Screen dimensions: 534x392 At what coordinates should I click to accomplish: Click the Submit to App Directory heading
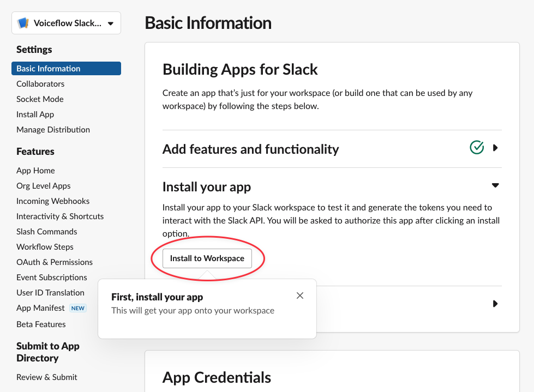(x=47, y=352)
